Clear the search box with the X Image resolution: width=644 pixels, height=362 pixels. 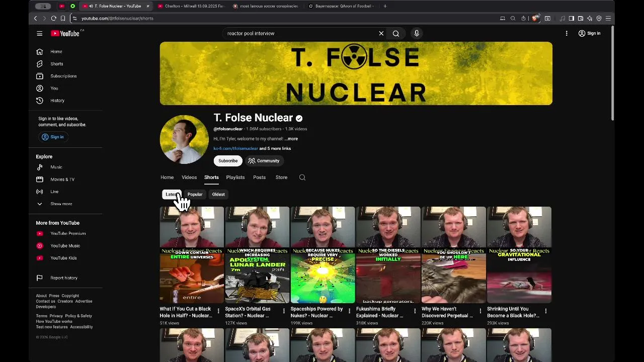point(381,33)
